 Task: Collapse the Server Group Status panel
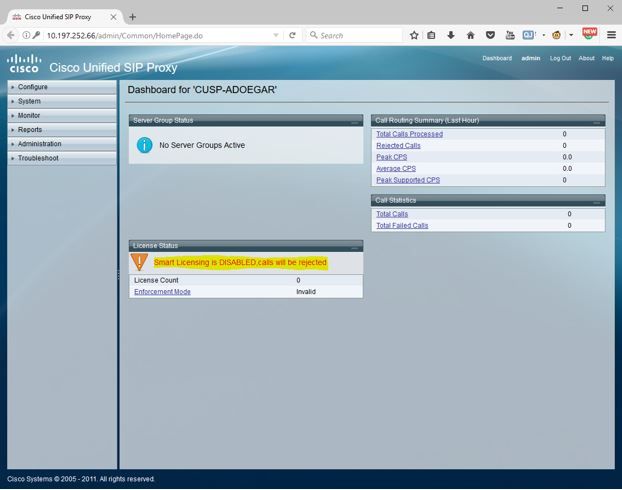[355, 123]
